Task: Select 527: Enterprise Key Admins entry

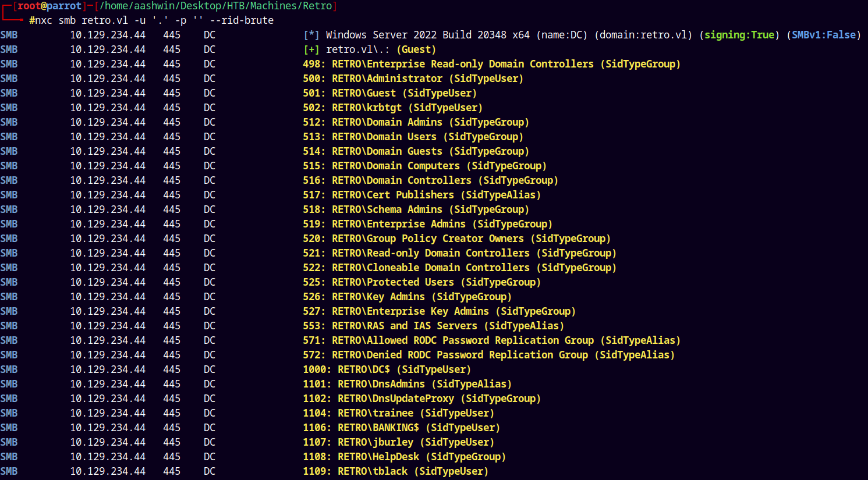Action: coord(439,311)
